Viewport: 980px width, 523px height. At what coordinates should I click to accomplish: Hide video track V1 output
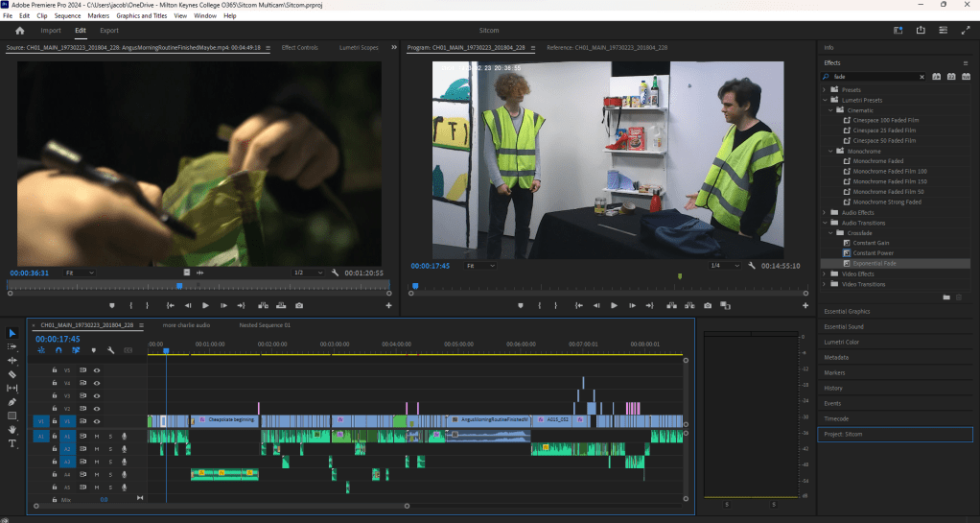click(97, 421)
